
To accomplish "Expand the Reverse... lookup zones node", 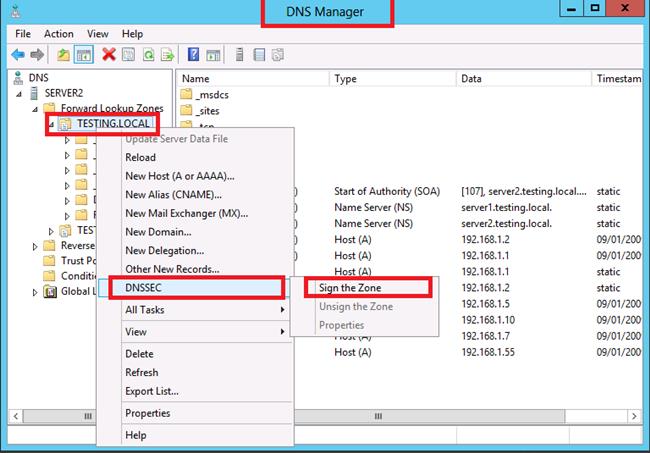I will (35, 247).
